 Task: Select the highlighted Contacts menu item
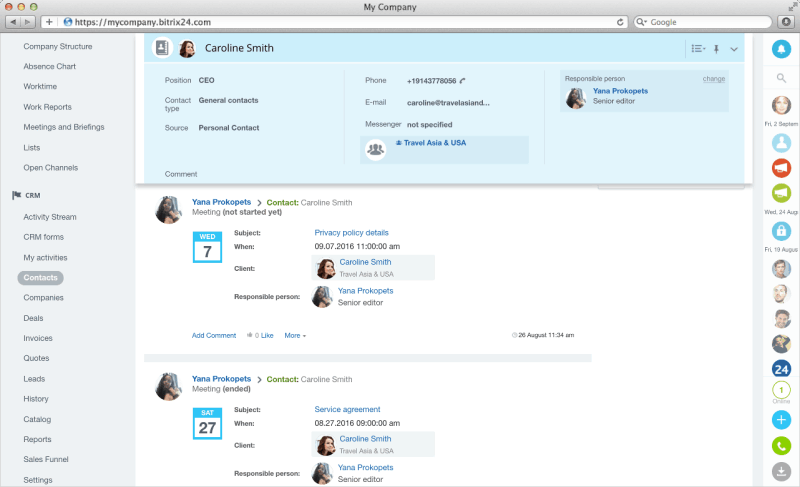[40, 278]
